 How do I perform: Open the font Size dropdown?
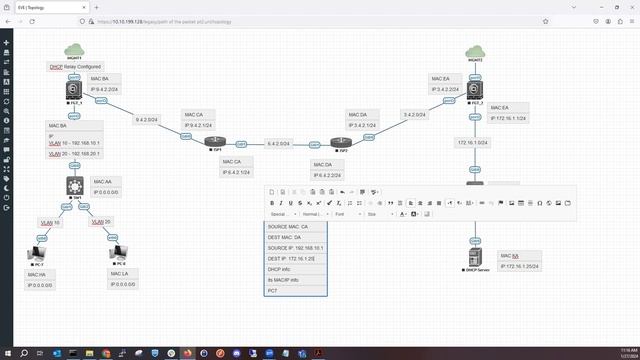[380, 214]
